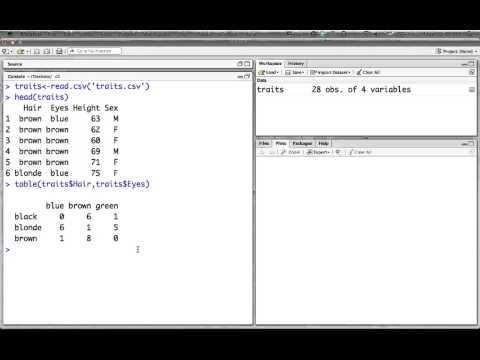
Task: Click the Save All toolbar icon
Action: coord(47,51)
